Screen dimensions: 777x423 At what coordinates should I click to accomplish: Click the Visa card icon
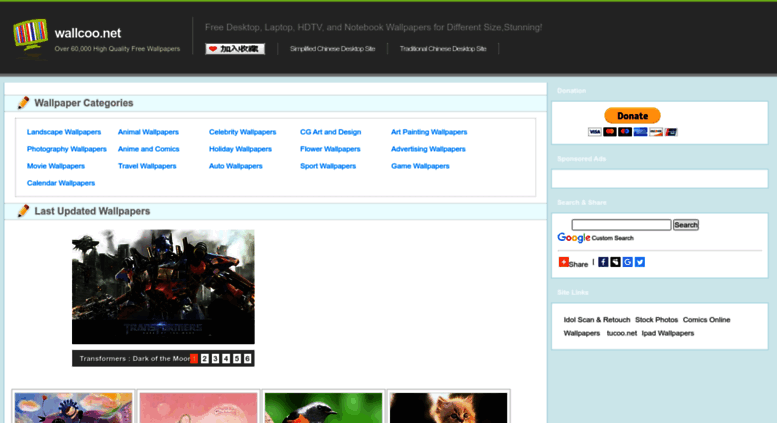pos(595,132)
